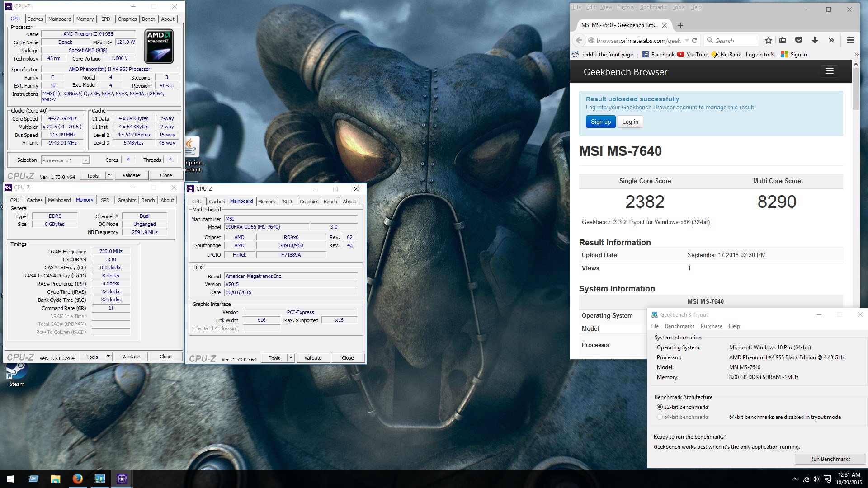This screenshot has height=488, width=868.
Task: Open the Windows Start menu
Action: point(11,479)
